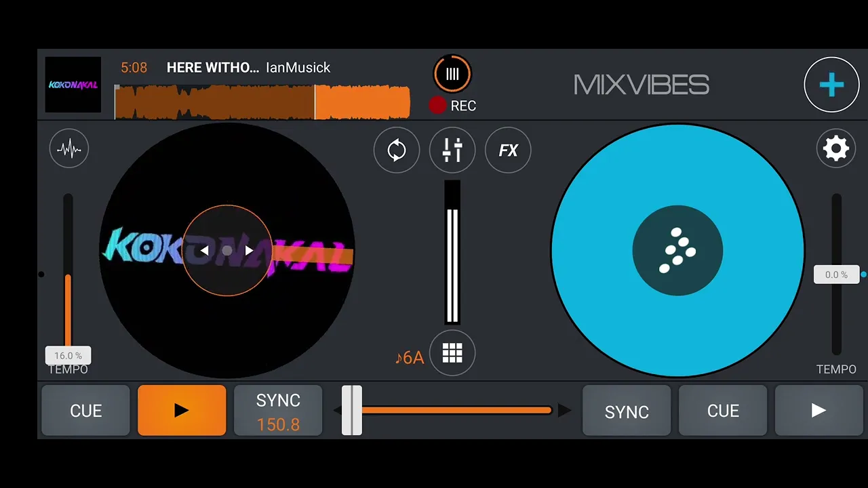Viewport: 868px width, 488px height.
Task: Click crossfader right arrow end
Action: (x=564, y=410)
